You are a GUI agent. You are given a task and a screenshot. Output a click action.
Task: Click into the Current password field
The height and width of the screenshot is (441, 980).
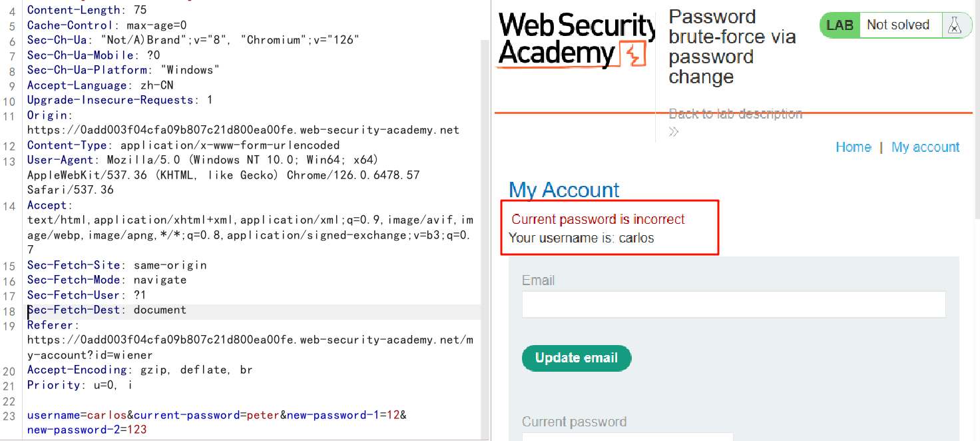[627, 436]
